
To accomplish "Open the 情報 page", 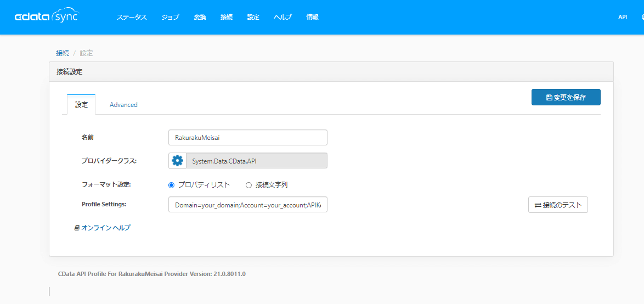I will pos(312,17).
